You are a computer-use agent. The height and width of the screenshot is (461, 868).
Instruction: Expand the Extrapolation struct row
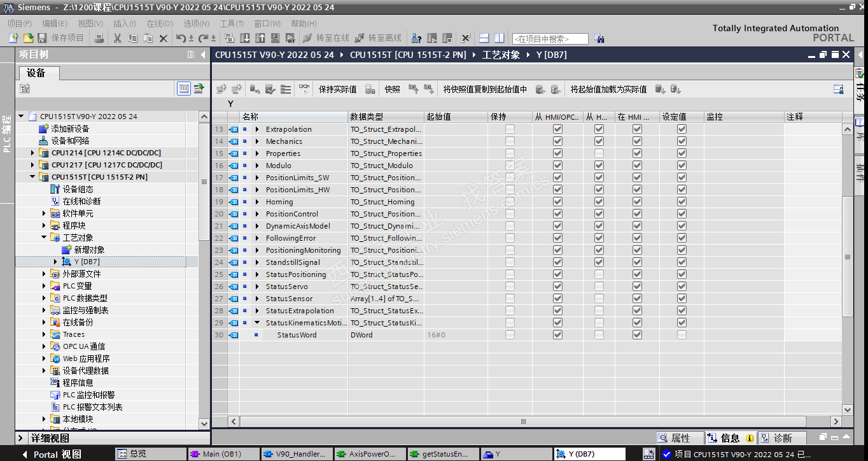click(x=257, y=129)
